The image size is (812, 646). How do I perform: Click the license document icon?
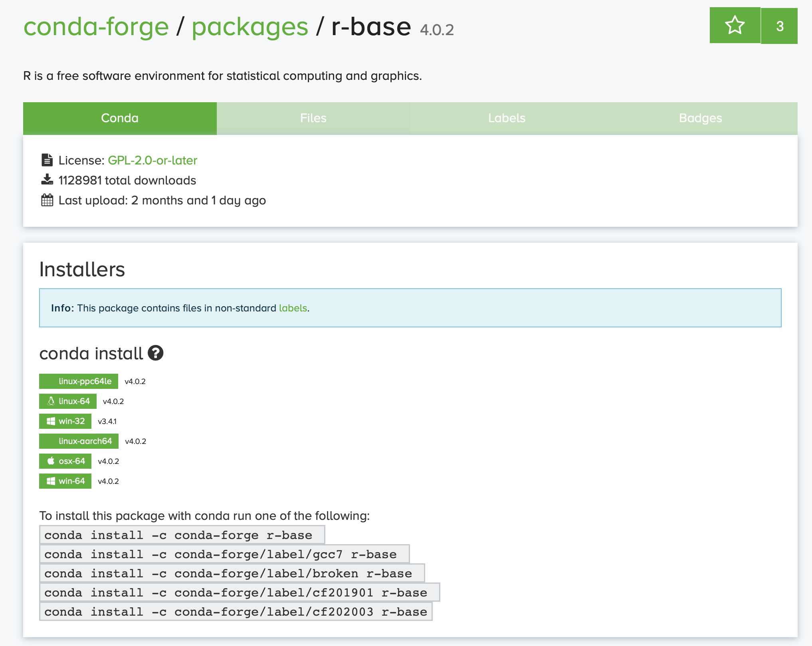tap(47, 160)
